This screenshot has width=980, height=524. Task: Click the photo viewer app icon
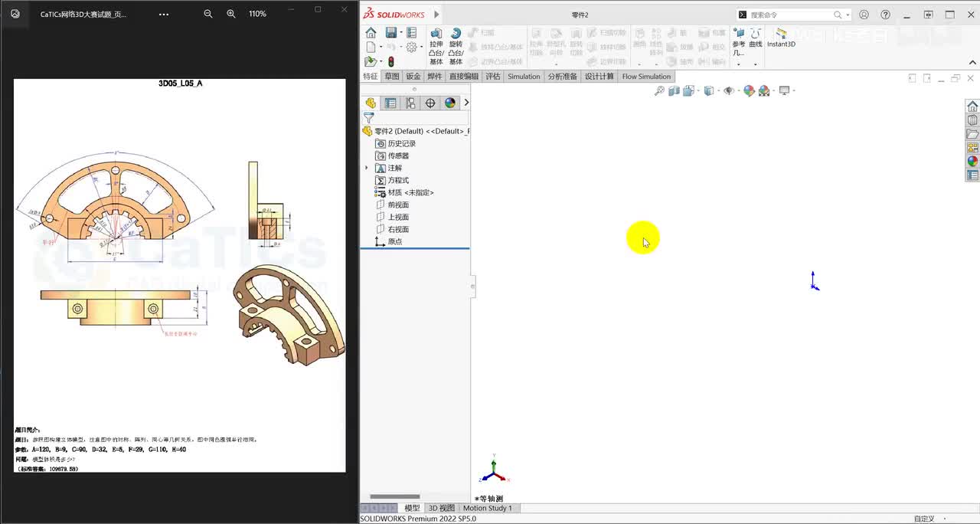click(15, 14)
